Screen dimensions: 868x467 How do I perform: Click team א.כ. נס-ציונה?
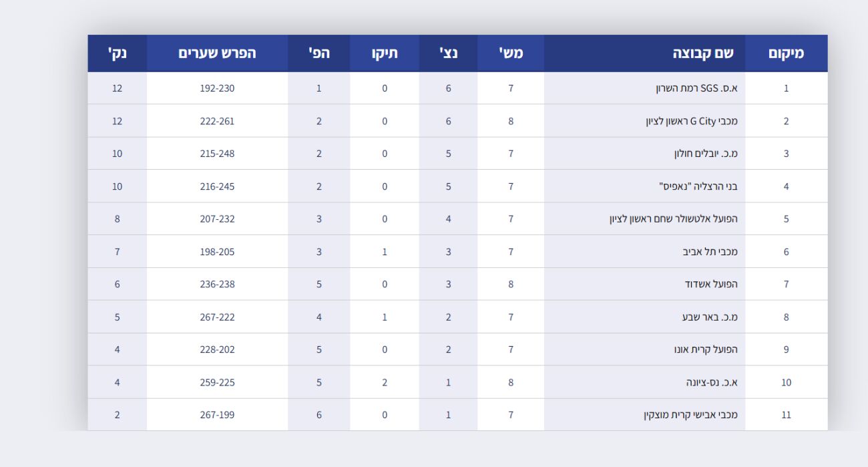[712, 383]
